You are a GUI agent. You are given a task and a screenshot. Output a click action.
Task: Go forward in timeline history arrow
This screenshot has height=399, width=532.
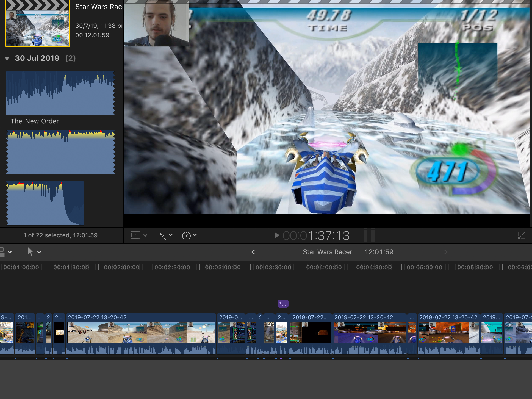tap(446, 252)
